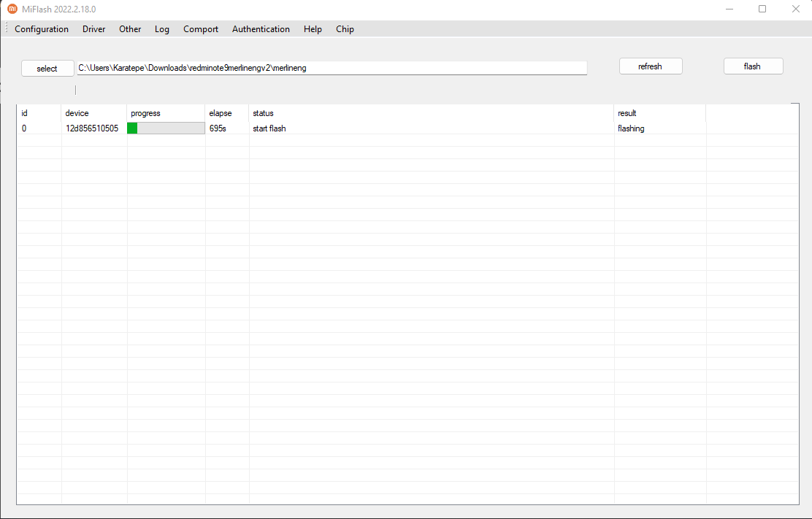Click the select button to choose firmware folder

coord(47,69)
